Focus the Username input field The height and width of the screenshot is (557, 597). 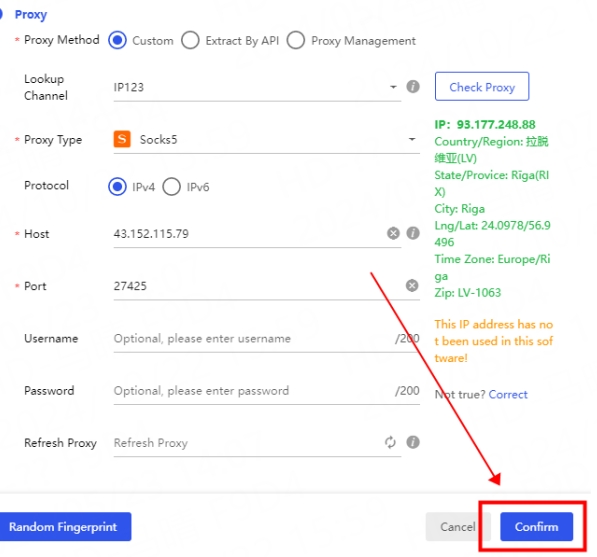point(267,338)
